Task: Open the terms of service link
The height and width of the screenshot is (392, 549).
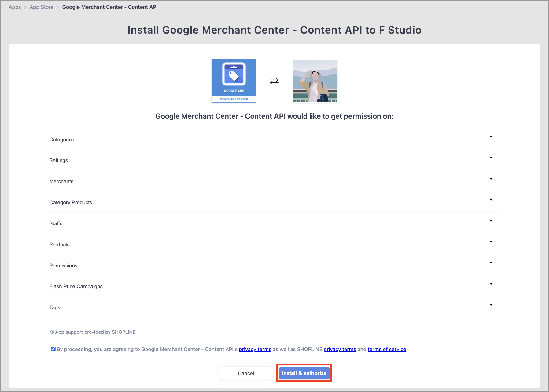Action: pyautogui.click(x=387, y=349)
